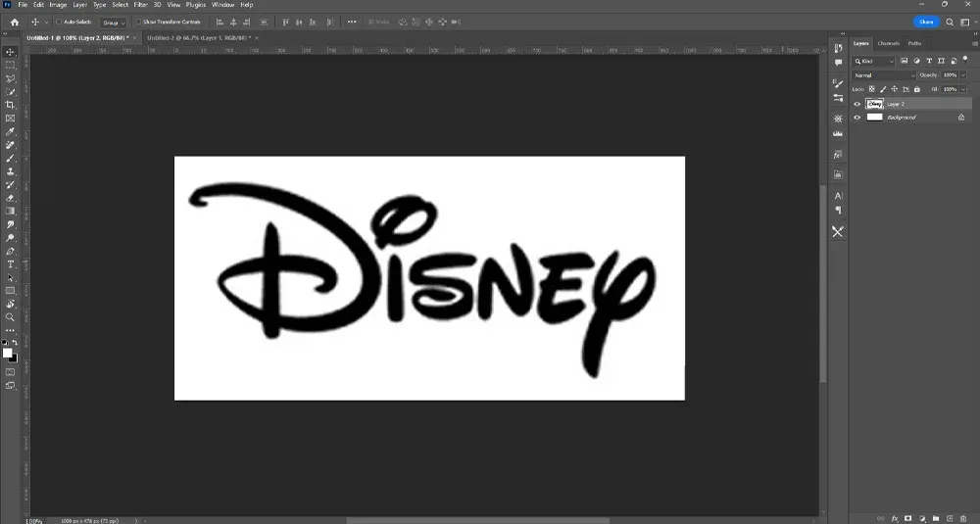
Task: Open the Paragraph panel icon
Action: 838,211
